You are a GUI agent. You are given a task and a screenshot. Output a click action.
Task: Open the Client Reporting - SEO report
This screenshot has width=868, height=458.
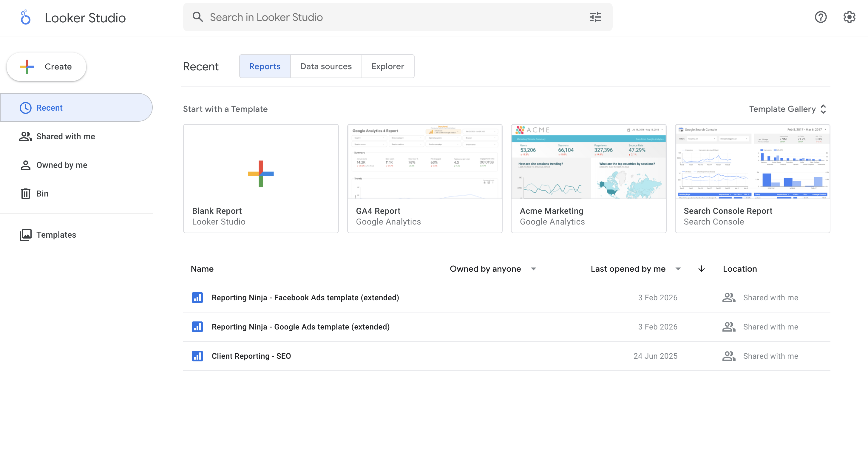tap(251, 356)
